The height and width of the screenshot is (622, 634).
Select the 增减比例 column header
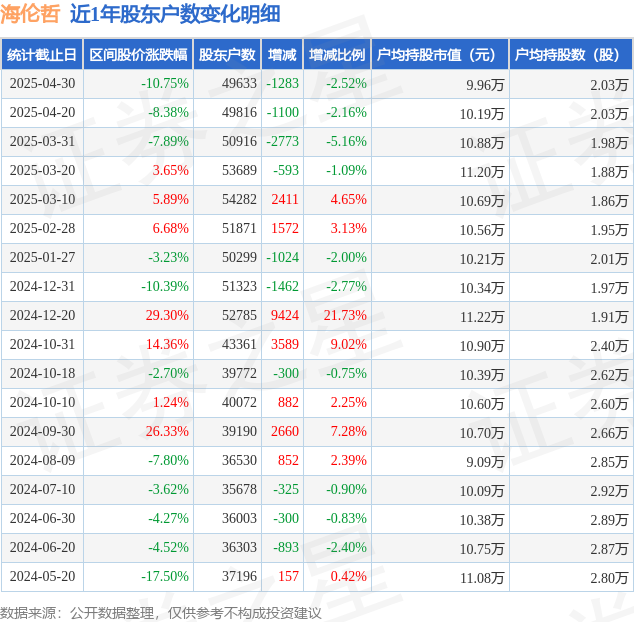[337, 55]
